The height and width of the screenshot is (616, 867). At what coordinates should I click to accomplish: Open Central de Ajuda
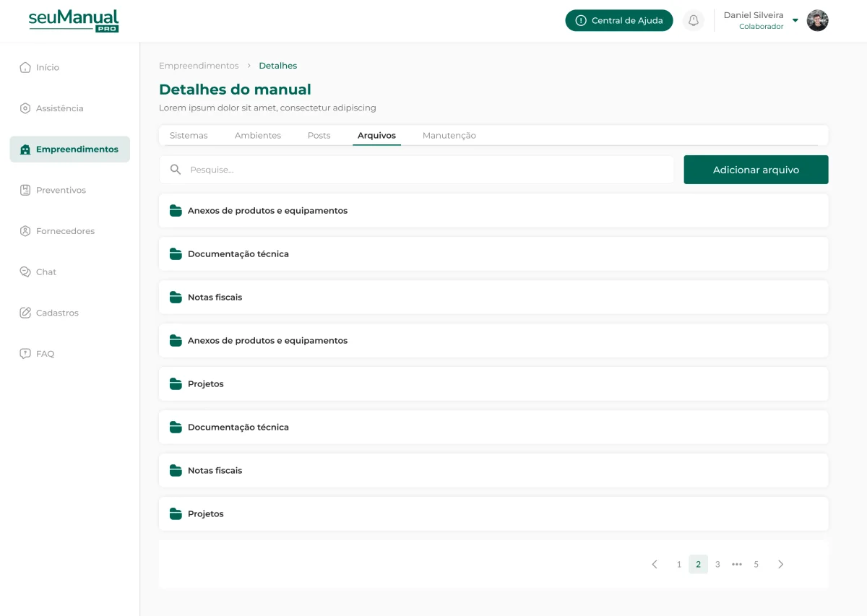(619, 20)
